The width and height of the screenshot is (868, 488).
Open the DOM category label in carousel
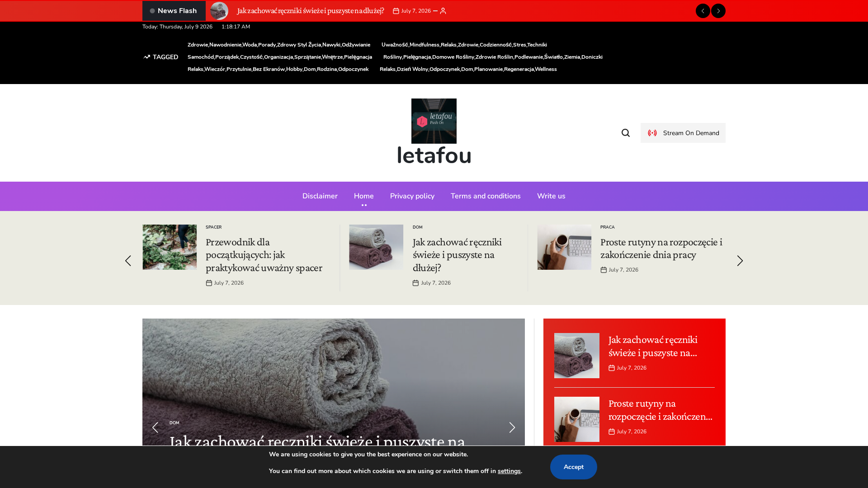tap(418, 227)
